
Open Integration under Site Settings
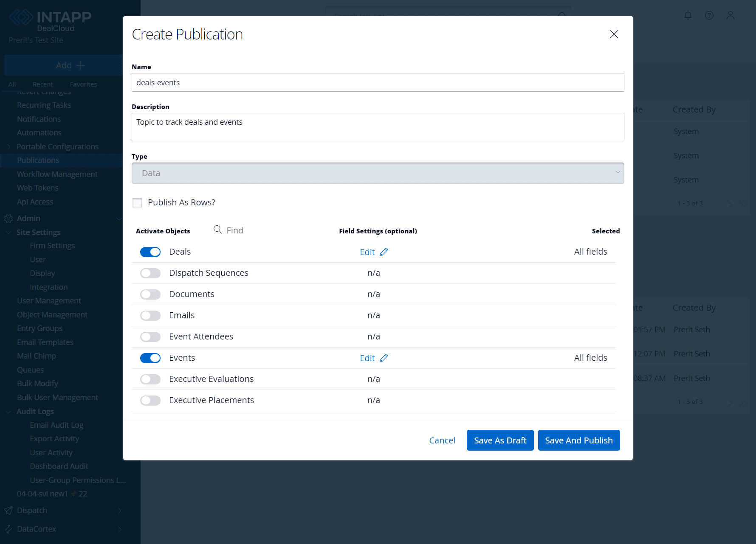(49, 287)
